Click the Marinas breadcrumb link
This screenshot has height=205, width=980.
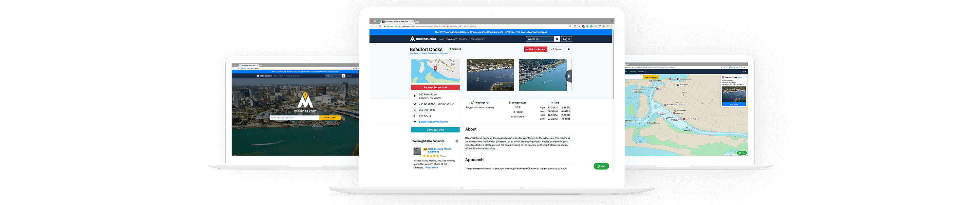(x=414, y=54)
